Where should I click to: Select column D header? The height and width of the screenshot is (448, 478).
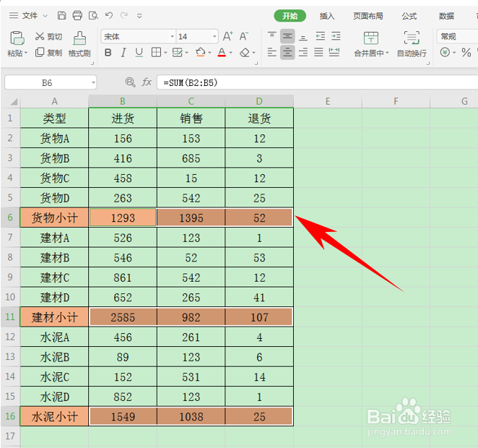coord(259,101)
